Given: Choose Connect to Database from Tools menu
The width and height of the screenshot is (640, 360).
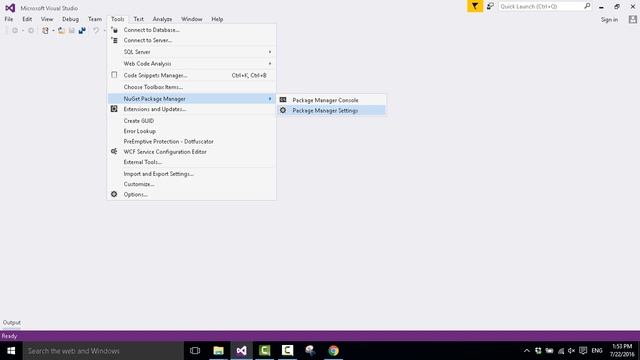Looking at the screenshot, I should pyautogui.click(x=191, y=30).
